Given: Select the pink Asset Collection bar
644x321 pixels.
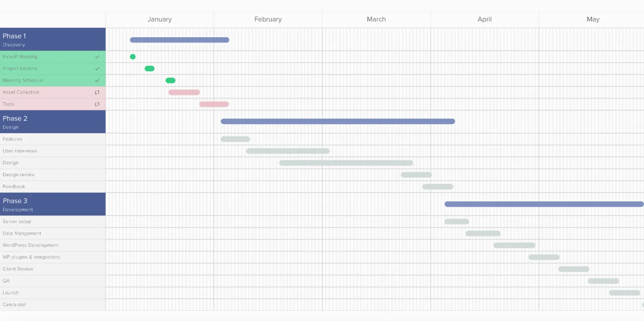Looking at the screenshot, I should [x=184, y=93].
